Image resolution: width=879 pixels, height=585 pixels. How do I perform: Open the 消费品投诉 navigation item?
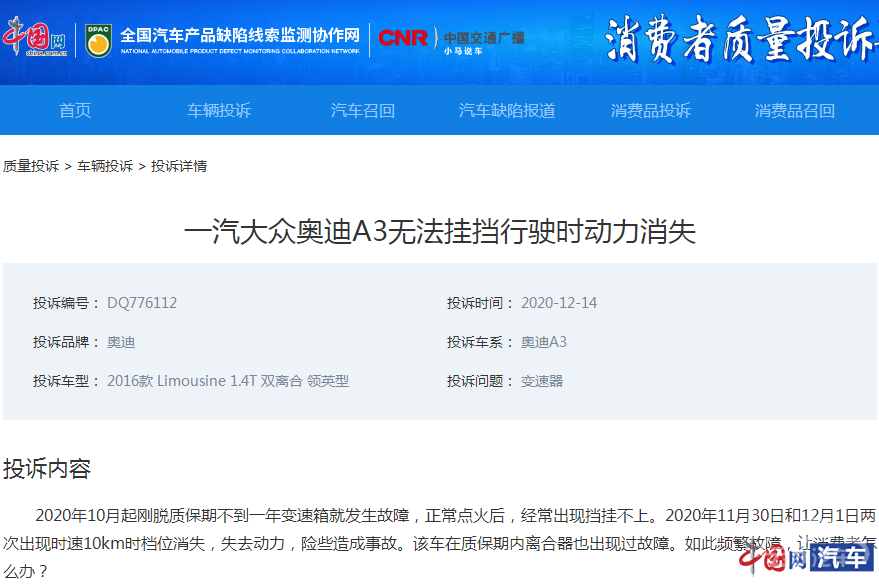click(651, 110)
